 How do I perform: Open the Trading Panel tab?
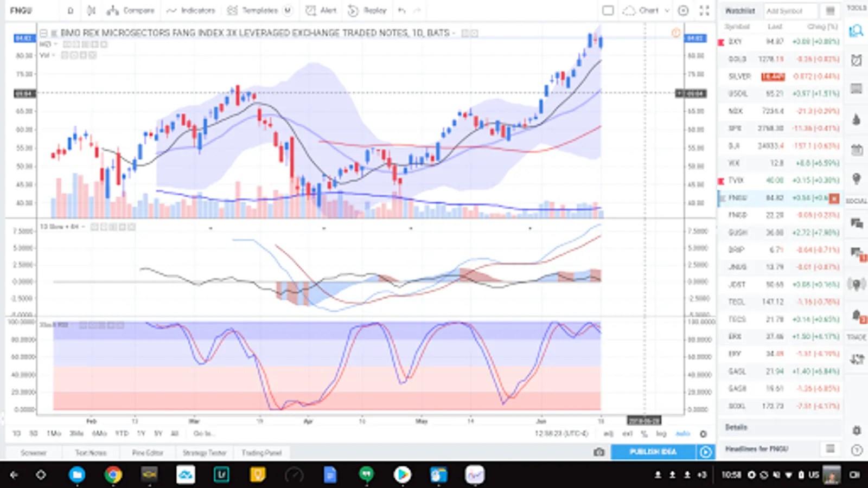pos(261,453)
